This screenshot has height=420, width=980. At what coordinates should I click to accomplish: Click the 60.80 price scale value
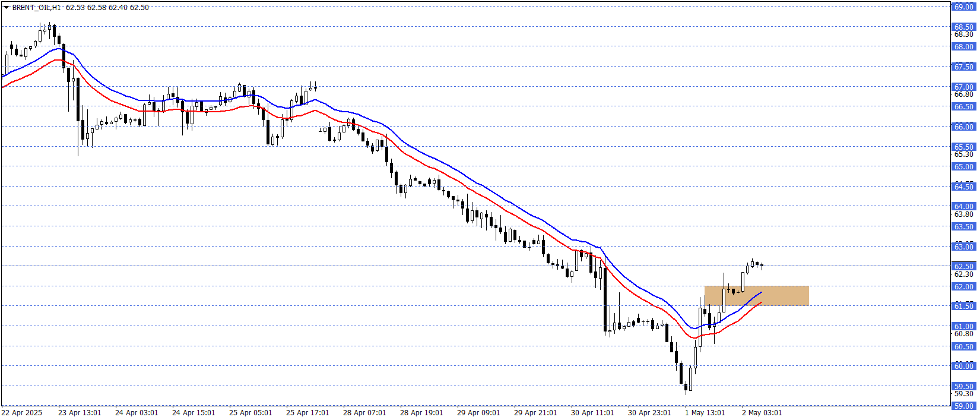tap(963, 334)
